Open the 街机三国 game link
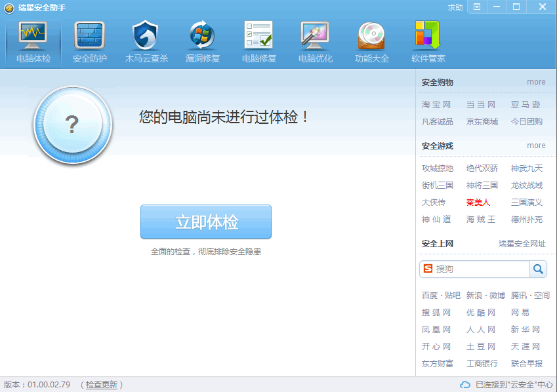Image resolution: width=557 pixels, height=392 pixels. pyautogui.click(x=438, y=186)
